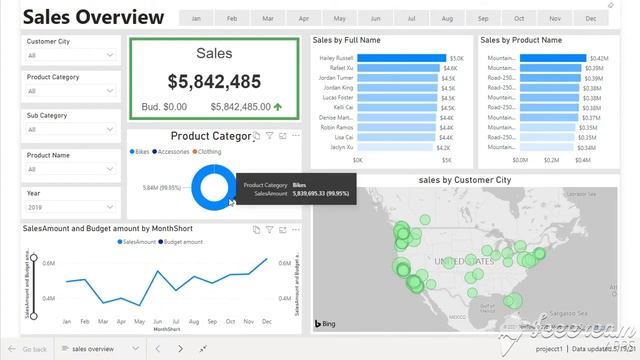This screenshot has width=640, height=360.
Task: Click top handle of line chart zoom slider
Action: click(34, 258)
